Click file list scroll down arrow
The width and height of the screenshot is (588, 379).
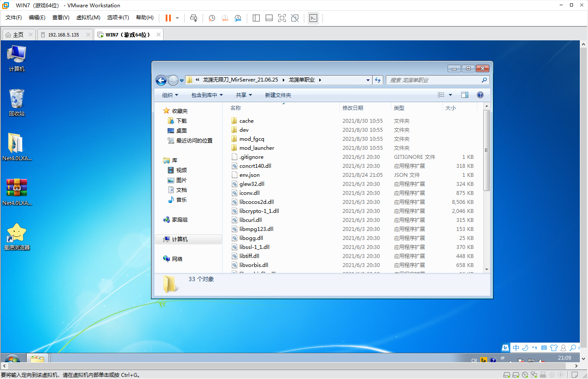(x=486, y=269)
